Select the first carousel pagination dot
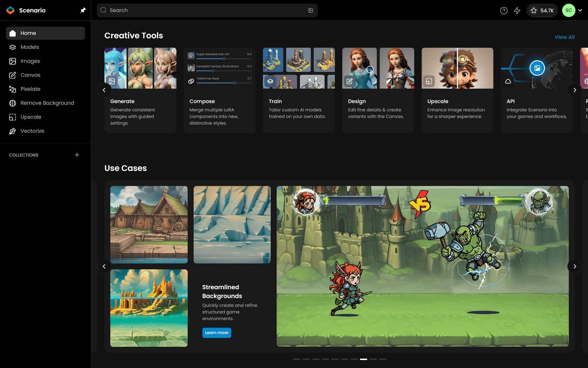The width and height of the screenshot is (588, 368). pyautogui.click(x=297, y=359)
